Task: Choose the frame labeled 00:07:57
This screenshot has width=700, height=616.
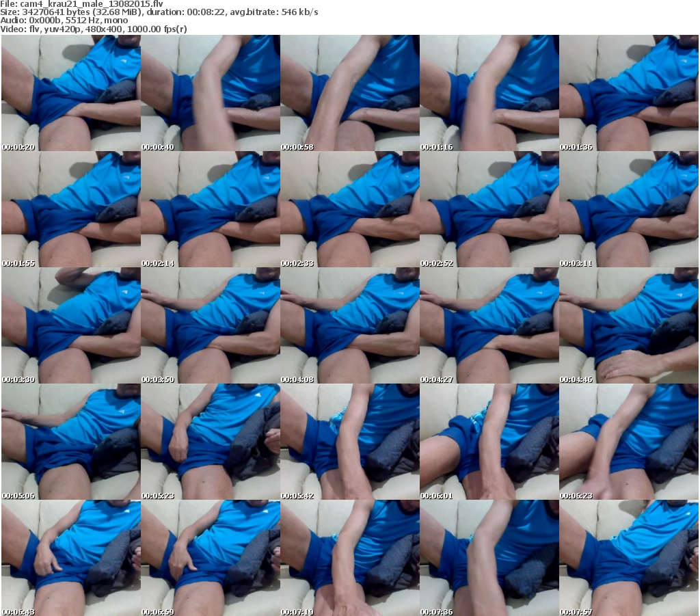Action: (629, 558)
